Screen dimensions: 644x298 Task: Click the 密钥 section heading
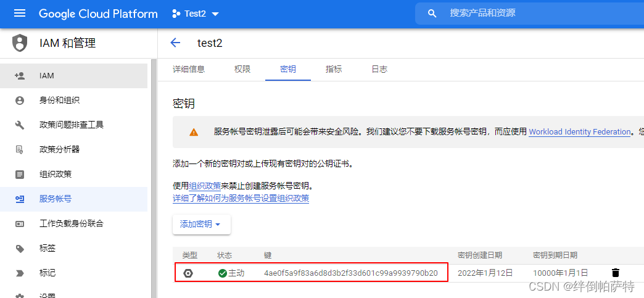(184, 104)
